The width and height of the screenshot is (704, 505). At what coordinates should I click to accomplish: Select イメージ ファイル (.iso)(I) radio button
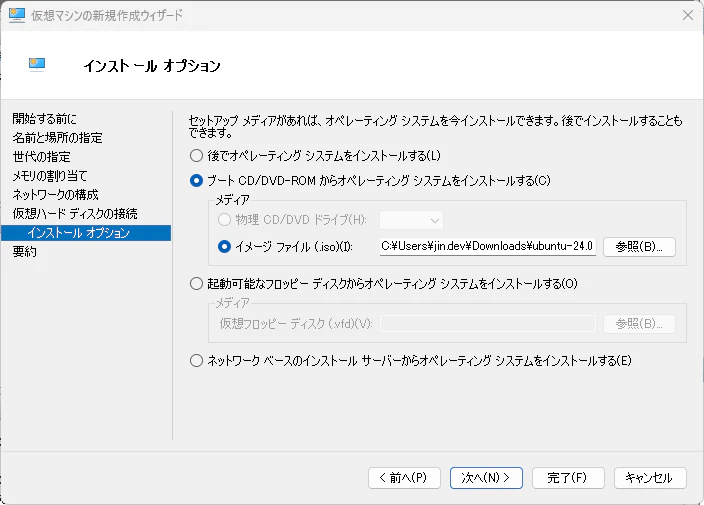(x=224, y=246)
